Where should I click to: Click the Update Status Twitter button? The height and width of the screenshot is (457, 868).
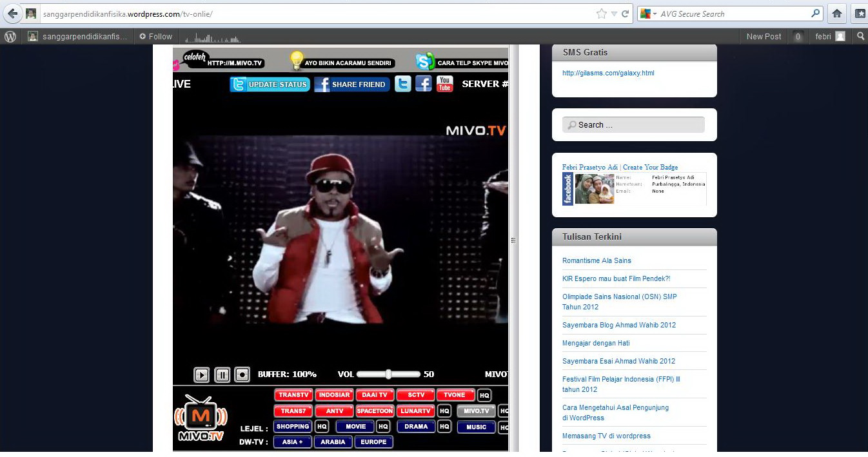[270, 84]
